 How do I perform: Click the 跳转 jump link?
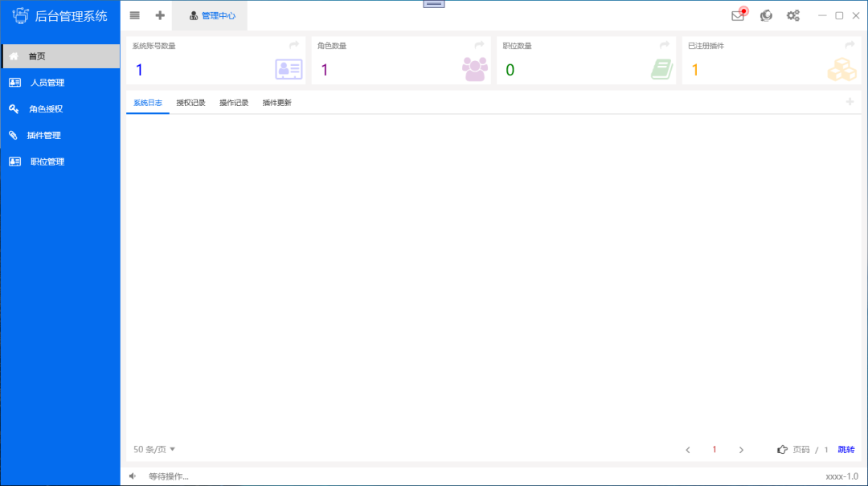coord(846,450)
